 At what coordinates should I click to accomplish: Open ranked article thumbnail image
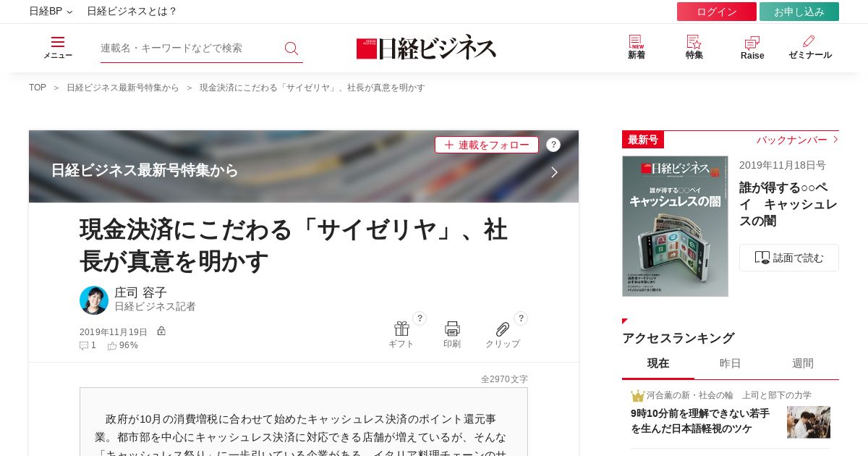click(809, 422)
